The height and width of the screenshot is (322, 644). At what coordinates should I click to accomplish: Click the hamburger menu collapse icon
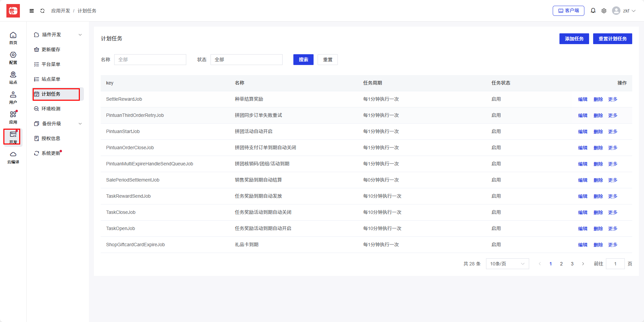[x=32, y=11]
